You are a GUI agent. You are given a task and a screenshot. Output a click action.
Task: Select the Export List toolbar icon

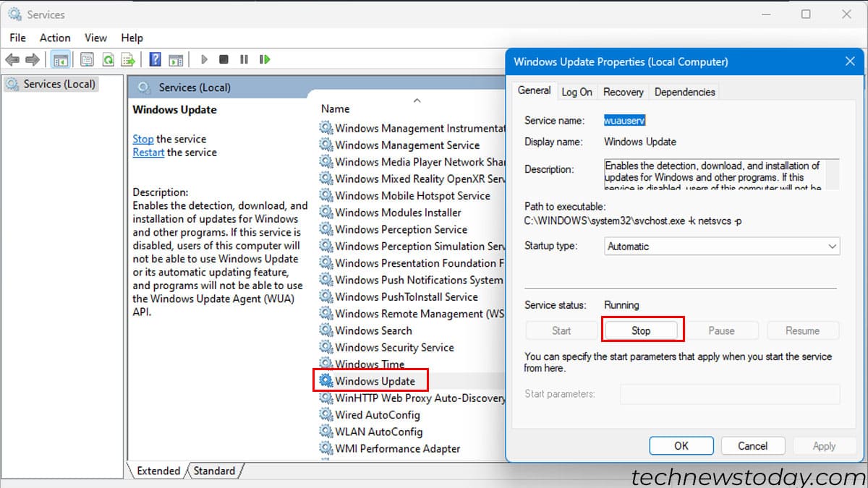click(128, 59)
